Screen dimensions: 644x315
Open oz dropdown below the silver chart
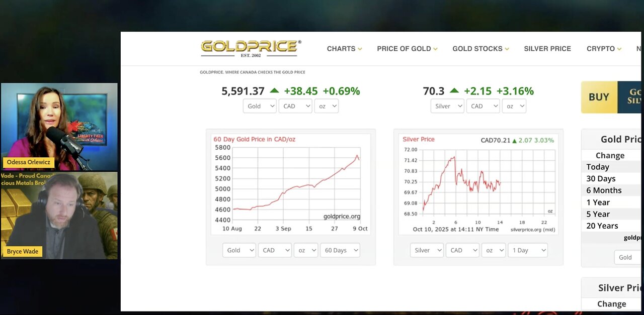(494, 250)
